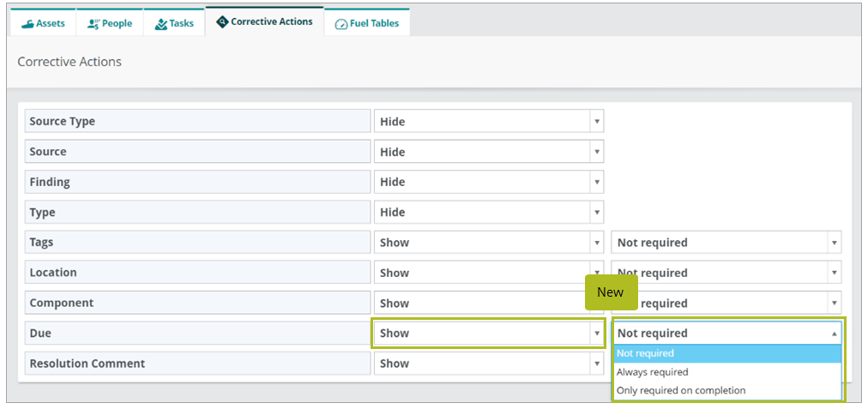
Task: Open the Tags Not required dropdown
Action: [726, 243]
